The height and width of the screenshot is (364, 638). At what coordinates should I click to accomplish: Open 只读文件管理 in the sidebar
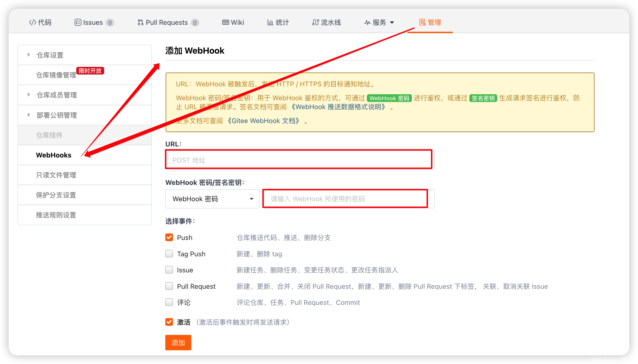(56, 175)
